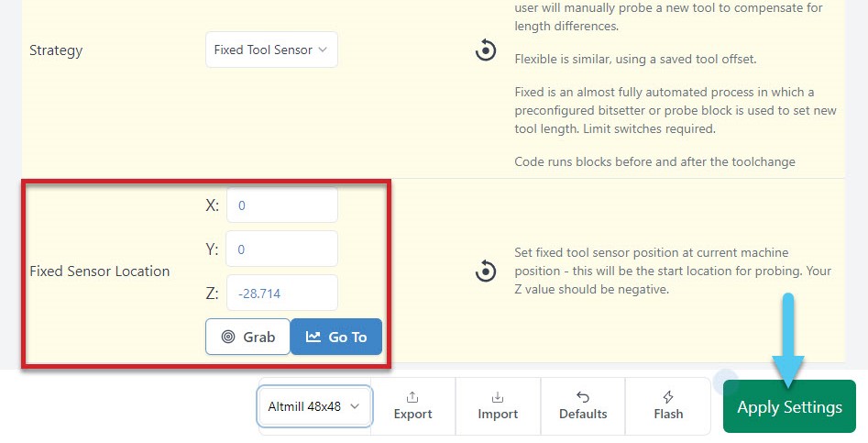Reset the Strategy setting to default
Screen dimensions: 868x443
486,50
